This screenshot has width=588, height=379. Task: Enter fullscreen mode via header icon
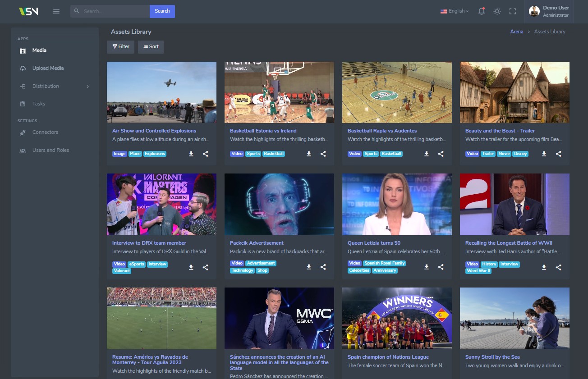(x=512, y=11)
